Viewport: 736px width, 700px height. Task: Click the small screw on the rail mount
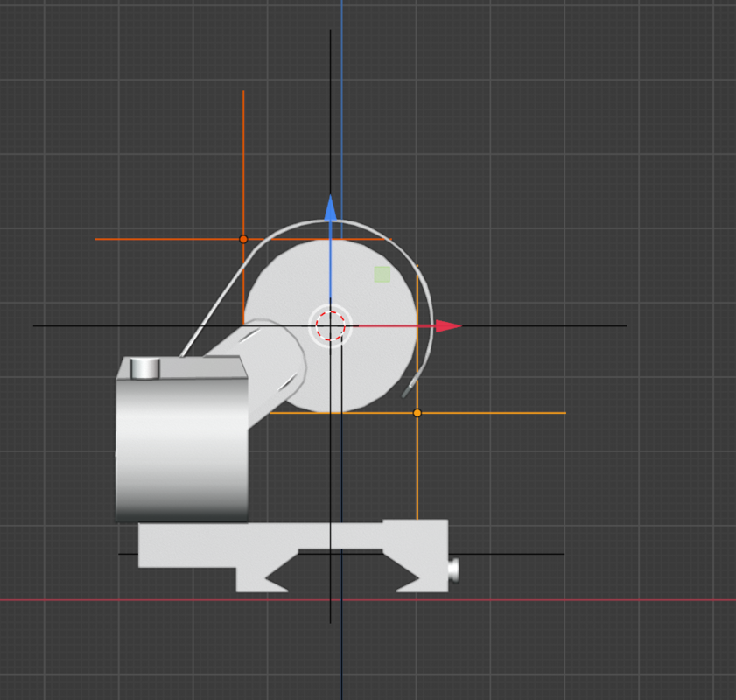point(453,570)
